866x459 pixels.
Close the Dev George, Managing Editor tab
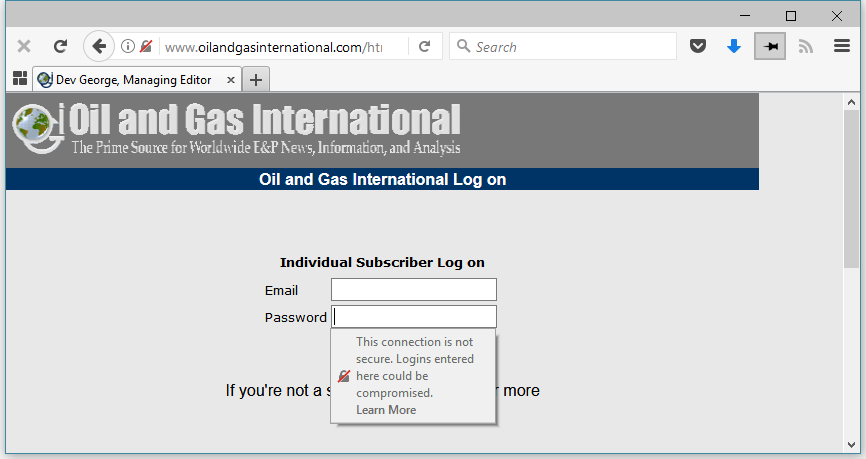[231, 80]
